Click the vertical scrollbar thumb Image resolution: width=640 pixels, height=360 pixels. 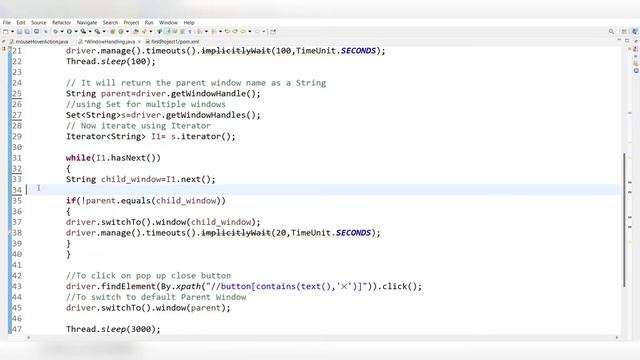coord(624,220)
